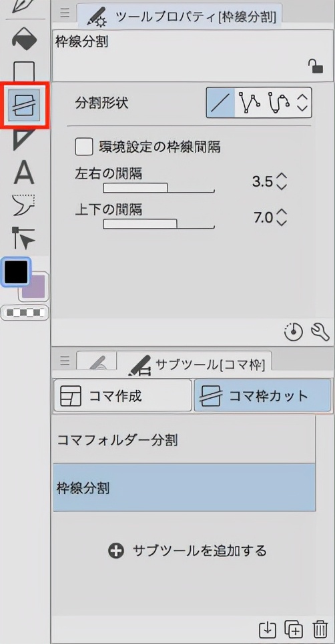335x644 pixels.
Task: Open the Sub Tool panel menu
Action: tap(65, 361)
